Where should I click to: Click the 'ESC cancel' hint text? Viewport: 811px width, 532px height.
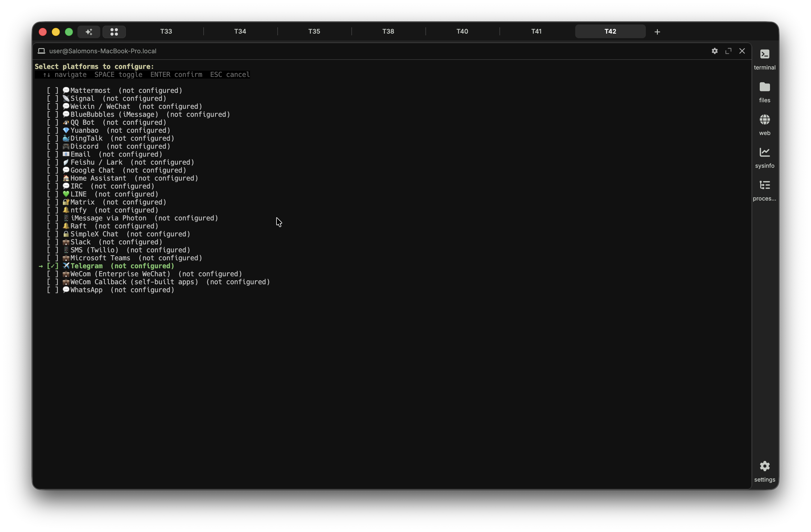[230, 75]
